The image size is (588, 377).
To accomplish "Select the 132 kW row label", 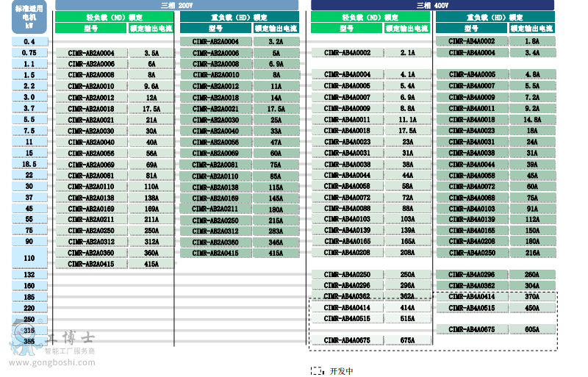I will [x=29, y=275].
